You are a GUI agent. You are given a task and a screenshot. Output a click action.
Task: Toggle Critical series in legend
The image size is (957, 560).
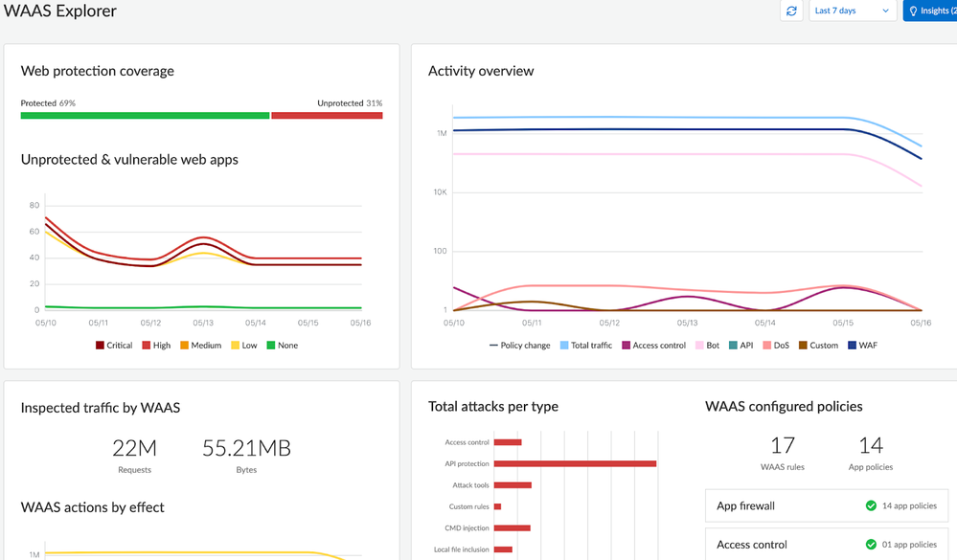[x=113, y=346]
